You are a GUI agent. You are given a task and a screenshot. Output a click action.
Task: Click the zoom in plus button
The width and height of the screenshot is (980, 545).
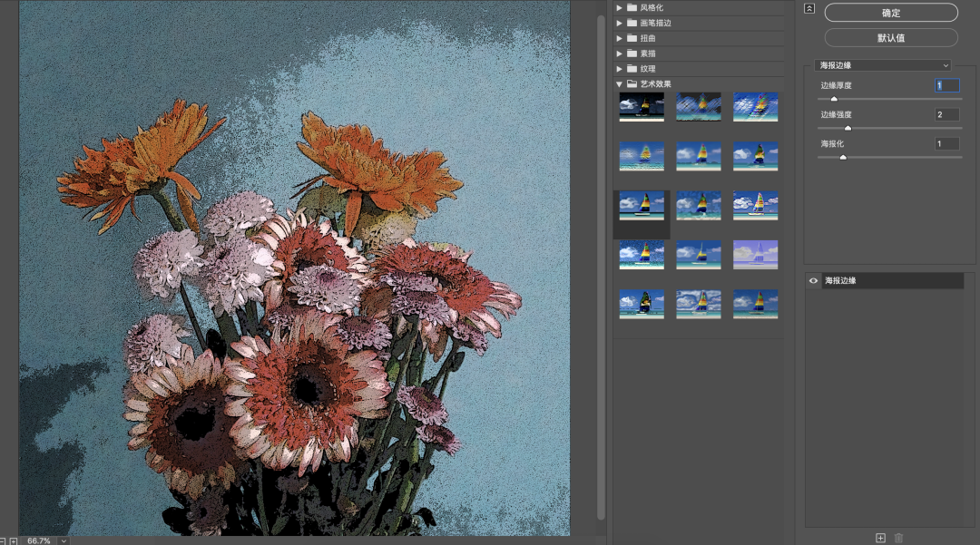coord(14,540)
